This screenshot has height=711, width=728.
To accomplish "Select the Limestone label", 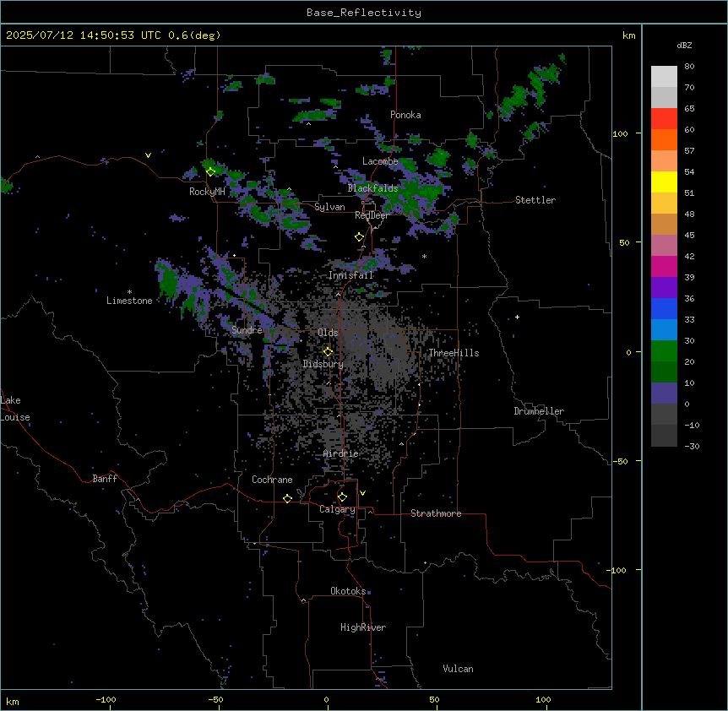I will (x=129, y=301).
